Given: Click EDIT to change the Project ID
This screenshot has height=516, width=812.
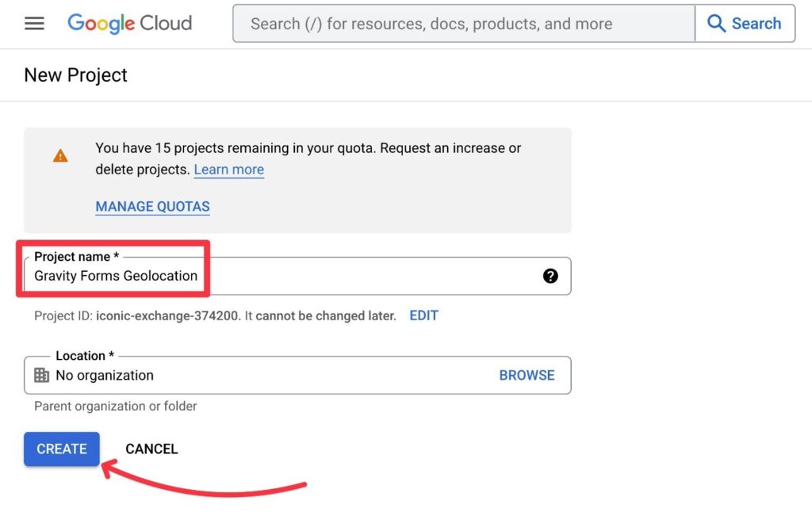Looking at the screenshot, I should click(423, 315).
